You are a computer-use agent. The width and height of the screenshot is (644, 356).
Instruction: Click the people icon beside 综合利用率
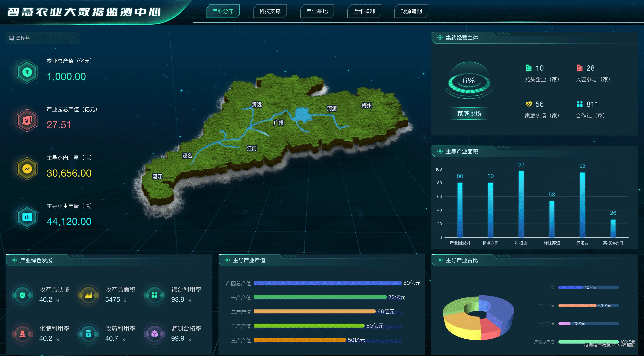[154, 295]
